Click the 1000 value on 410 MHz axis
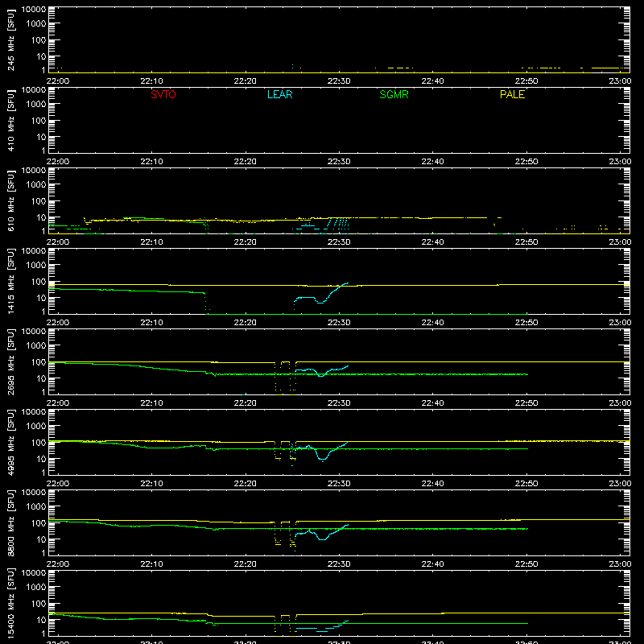 pos(35,105)
